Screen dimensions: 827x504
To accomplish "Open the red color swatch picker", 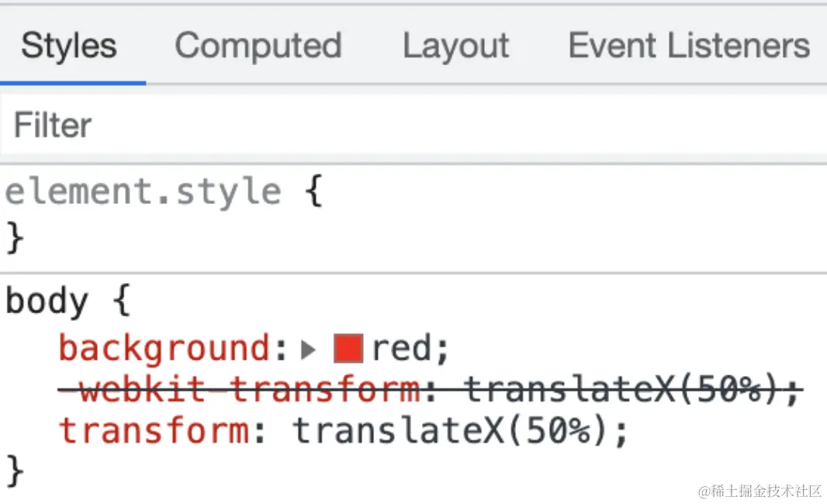I will pyautogui.click(x=348, y=348).
